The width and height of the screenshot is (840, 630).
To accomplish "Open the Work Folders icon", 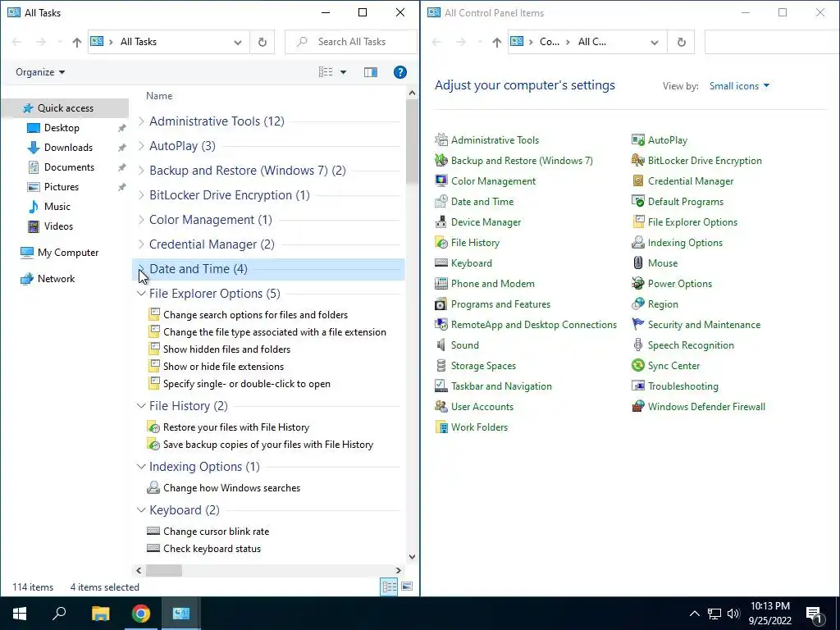I will point(441,427).
